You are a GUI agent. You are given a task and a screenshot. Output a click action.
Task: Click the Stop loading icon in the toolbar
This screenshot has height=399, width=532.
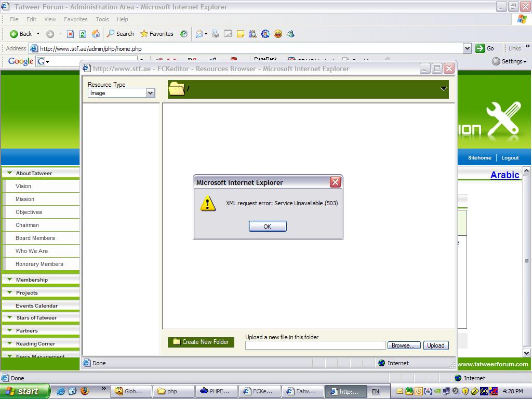[70, 34]
